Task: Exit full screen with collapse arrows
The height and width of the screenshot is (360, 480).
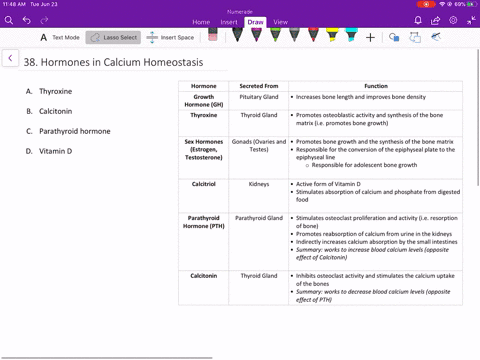Action: click(x=471, y=21)
